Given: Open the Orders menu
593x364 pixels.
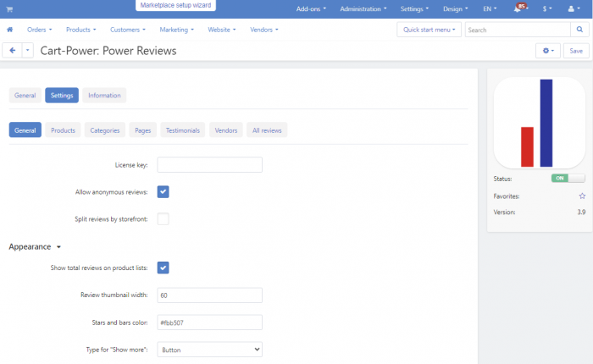Looking at the screenshot, I should click(39, 30).
